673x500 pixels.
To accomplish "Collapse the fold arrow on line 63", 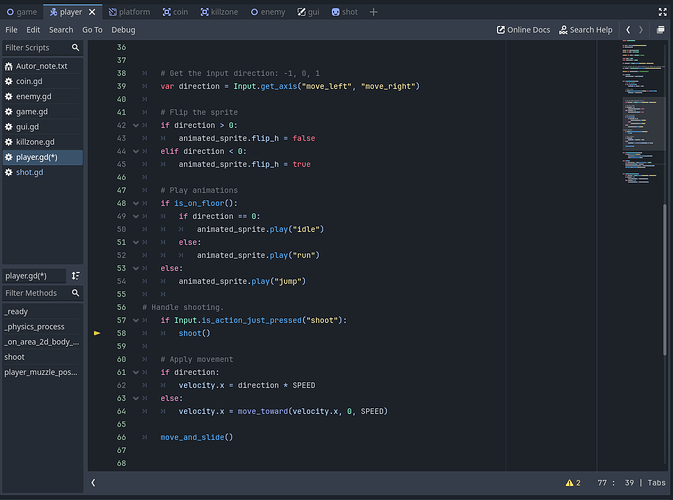I will coord(136,398).
